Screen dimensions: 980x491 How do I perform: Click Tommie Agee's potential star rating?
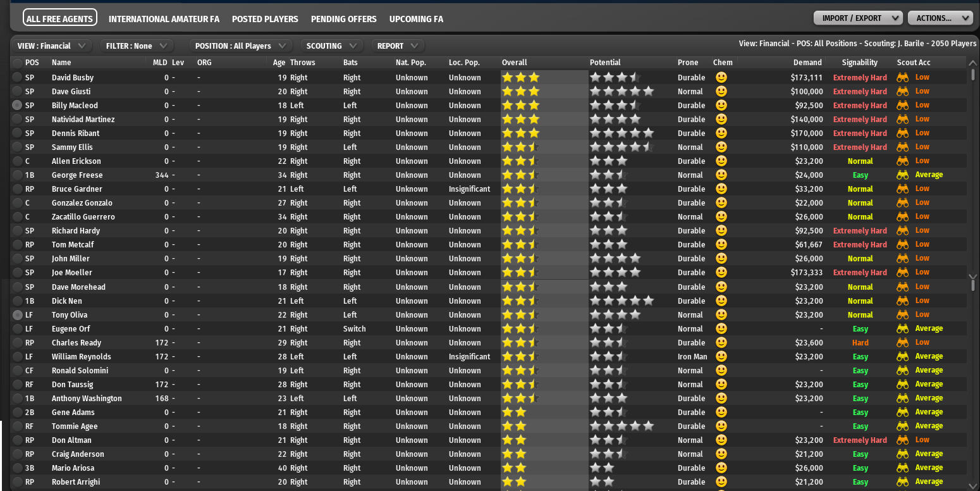point(621,426)
